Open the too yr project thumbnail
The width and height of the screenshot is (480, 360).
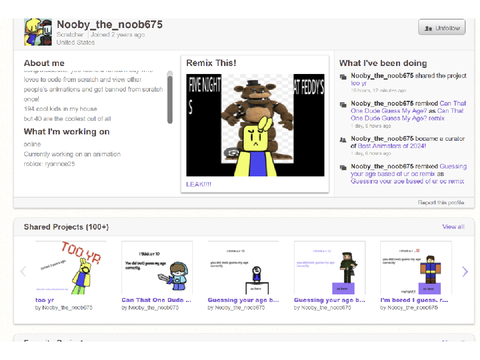(71, 268)
